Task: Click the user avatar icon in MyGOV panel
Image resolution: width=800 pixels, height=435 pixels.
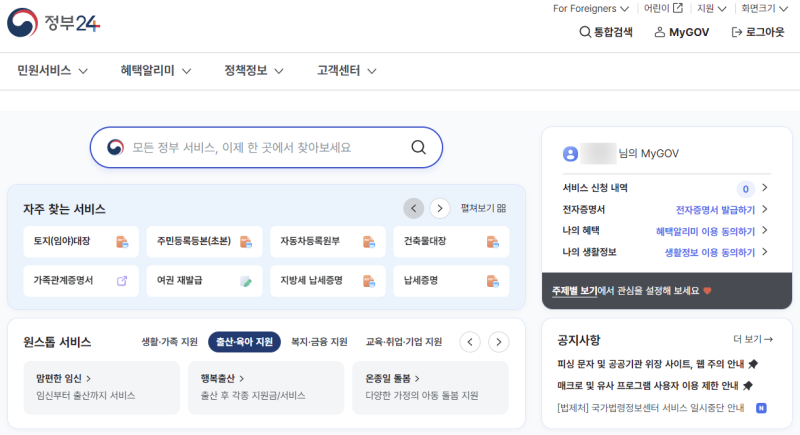Action: click(570, 154)
